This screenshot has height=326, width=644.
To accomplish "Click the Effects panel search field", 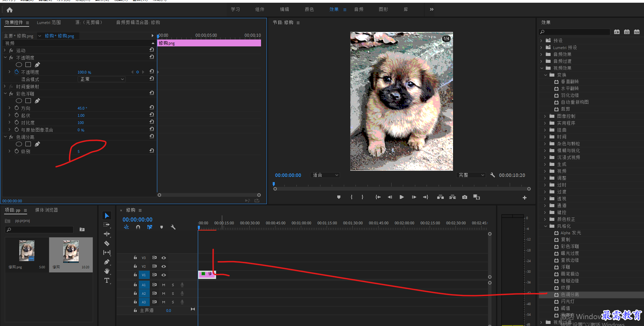I will tap(574, 32).
